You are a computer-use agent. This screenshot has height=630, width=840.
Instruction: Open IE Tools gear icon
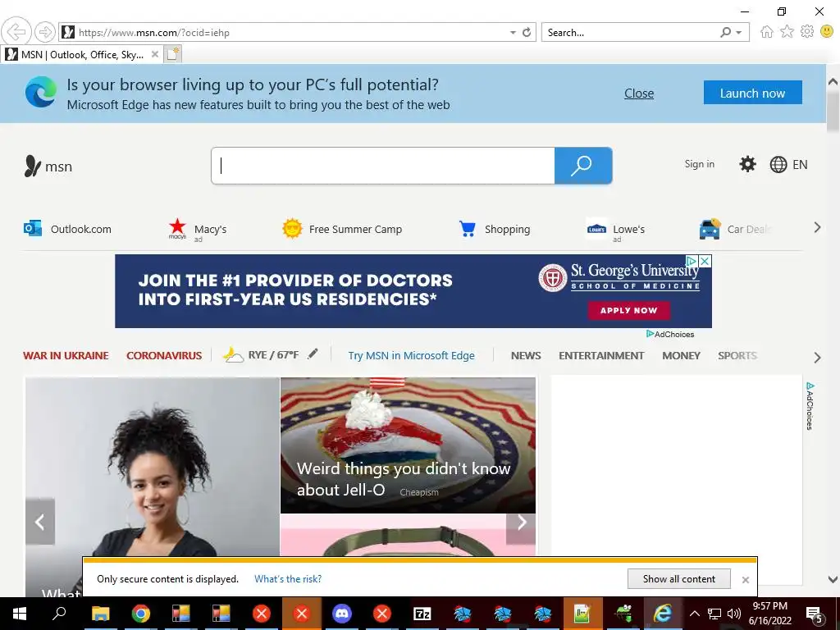pos(807,32)
